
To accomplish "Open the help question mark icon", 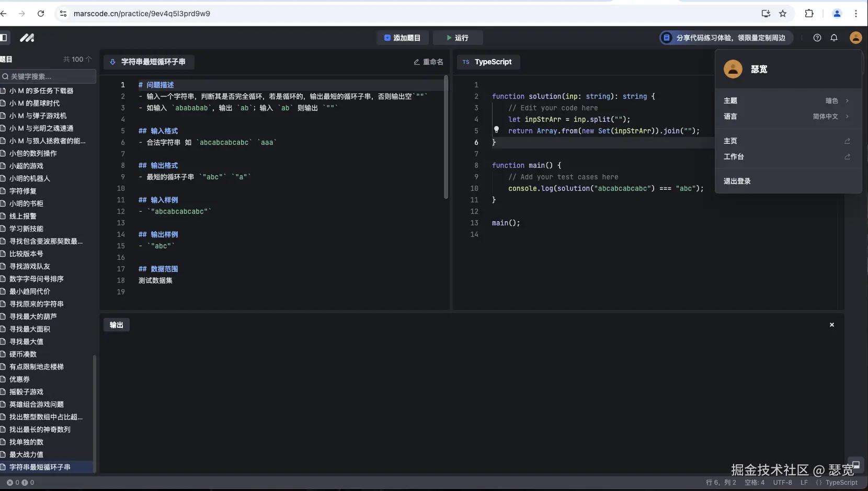I will point(817,38).
